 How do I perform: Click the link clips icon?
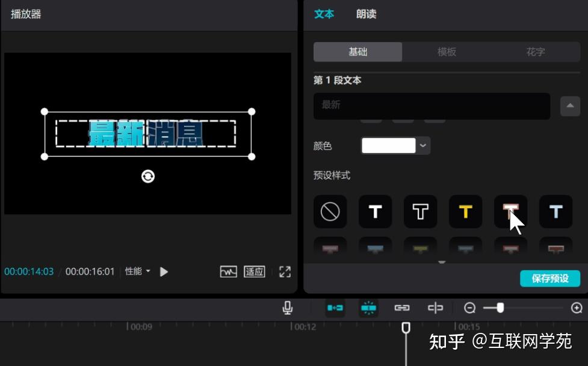pyautogui.click(x=402, y=308)
